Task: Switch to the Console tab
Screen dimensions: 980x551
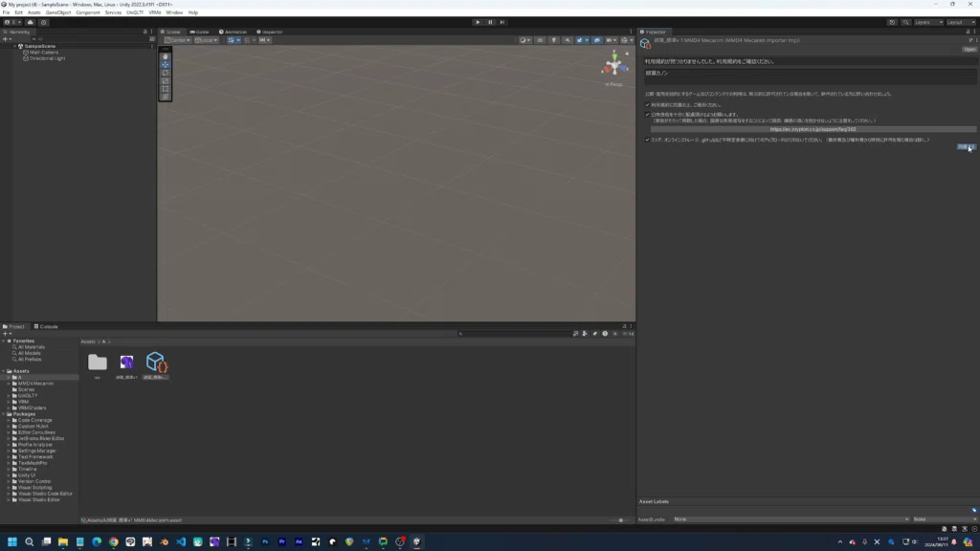Action: tap(46, 326)
